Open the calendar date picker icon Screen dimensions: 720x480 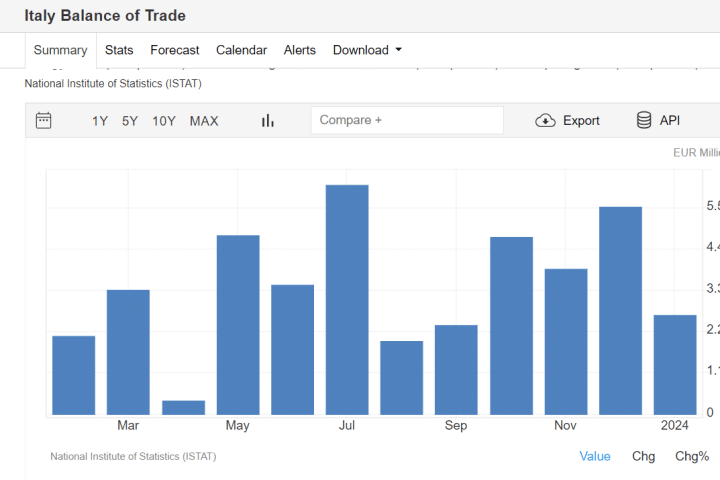(43, 121)
